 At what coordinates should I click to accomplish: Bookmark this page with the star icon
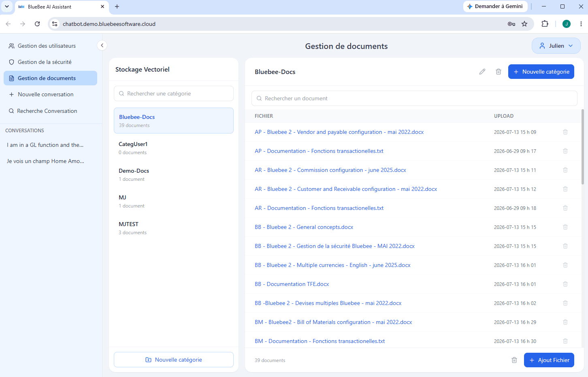pos(524,24)
